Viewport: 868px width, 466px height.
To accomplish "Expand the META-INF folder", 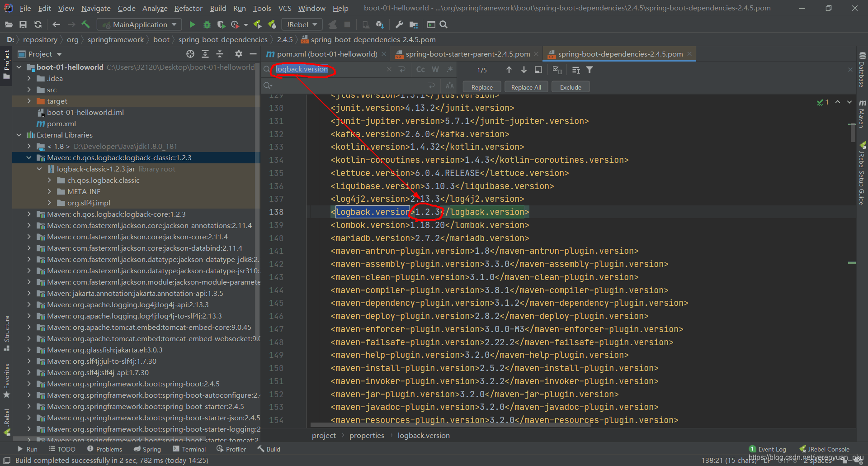I will (49, 191).
